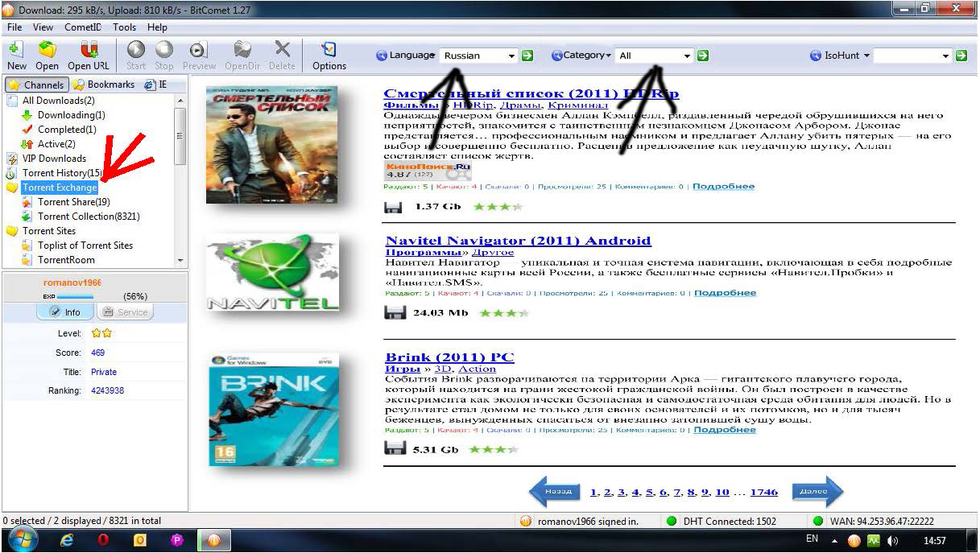Click the Navitel logo thumbnail
Viewport: 980px width, 553px height.
click(273, 273)
